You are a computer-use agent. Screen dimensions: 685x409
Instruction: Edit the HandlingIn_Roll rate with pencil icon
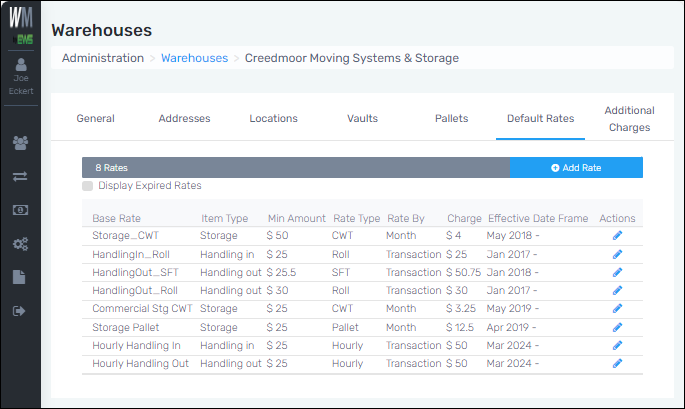tap(617, 254)
